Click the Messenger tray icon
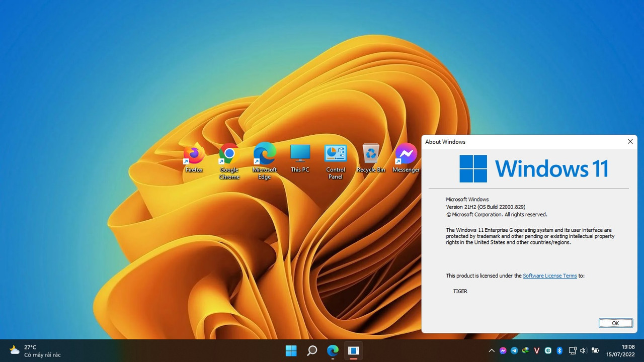Viewport: 644px width, 362px height. [x=503, y=350]
